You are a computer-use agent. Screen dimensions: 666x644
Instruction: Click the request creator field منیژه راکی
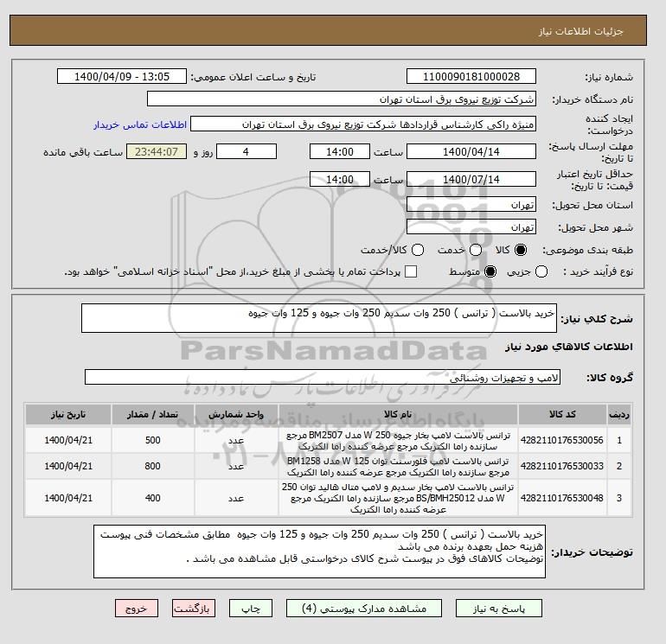pos(363,124)
